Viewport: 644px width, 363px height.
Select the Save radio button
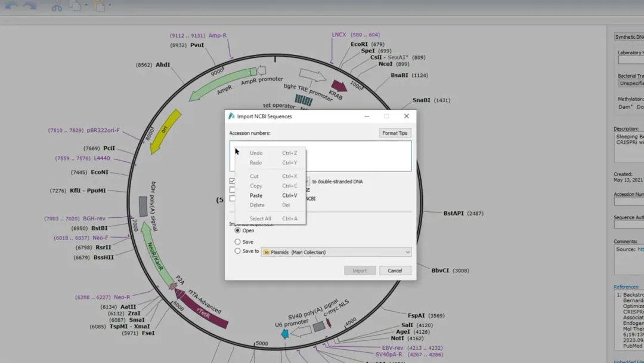239,241
